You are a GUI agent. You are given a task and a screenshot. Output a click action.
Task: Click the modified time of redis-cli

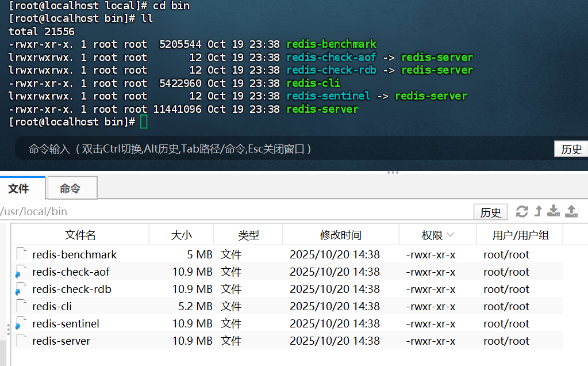[335, 306]
